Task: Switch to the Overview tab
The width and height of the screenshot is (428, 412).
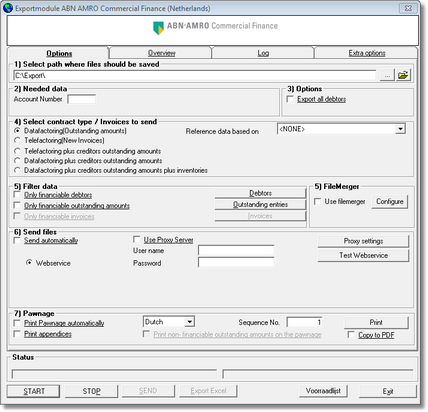Action: [162, 53]
